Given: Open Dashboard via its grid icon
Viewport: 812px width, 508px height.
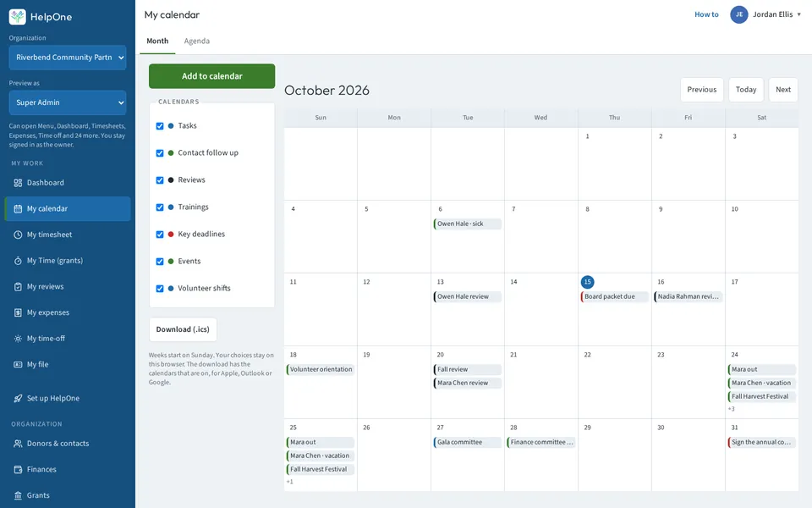Looking at the screenshot, I should [x=18, y=183].
